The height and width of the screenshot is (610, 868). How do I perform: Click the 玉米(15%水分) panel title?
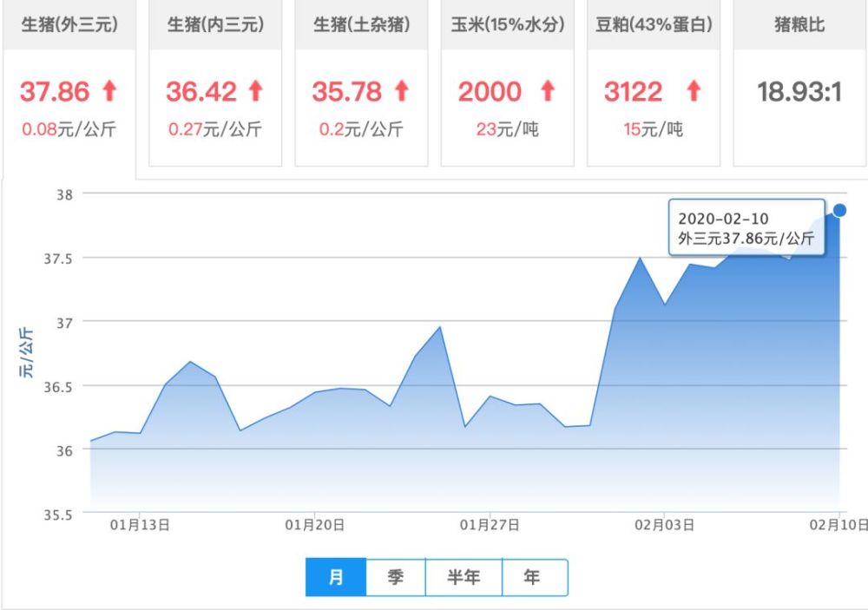pyautogui.click(x=507, y=25)
